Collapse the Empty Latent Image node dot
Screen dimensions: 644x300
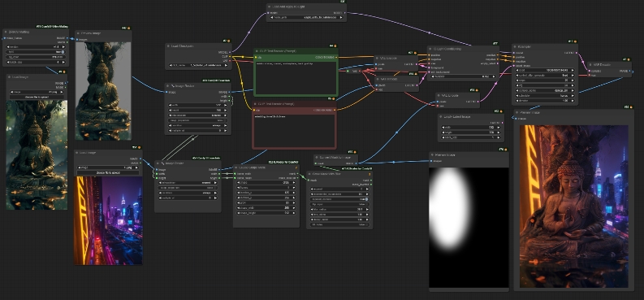click(x=442, y=117)
